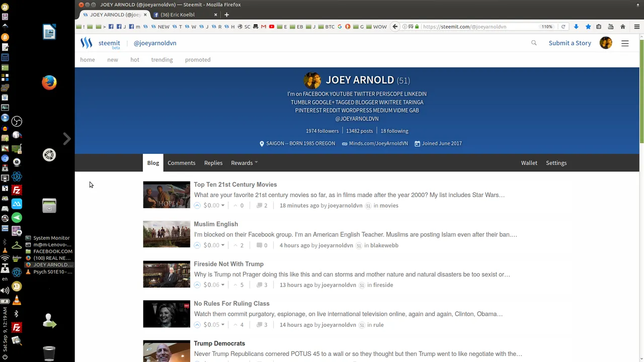644x362 pixels.
Task: Upvote the No Rules For Ruling Class post
Action: pyautogui.click(x=197, y=325)
